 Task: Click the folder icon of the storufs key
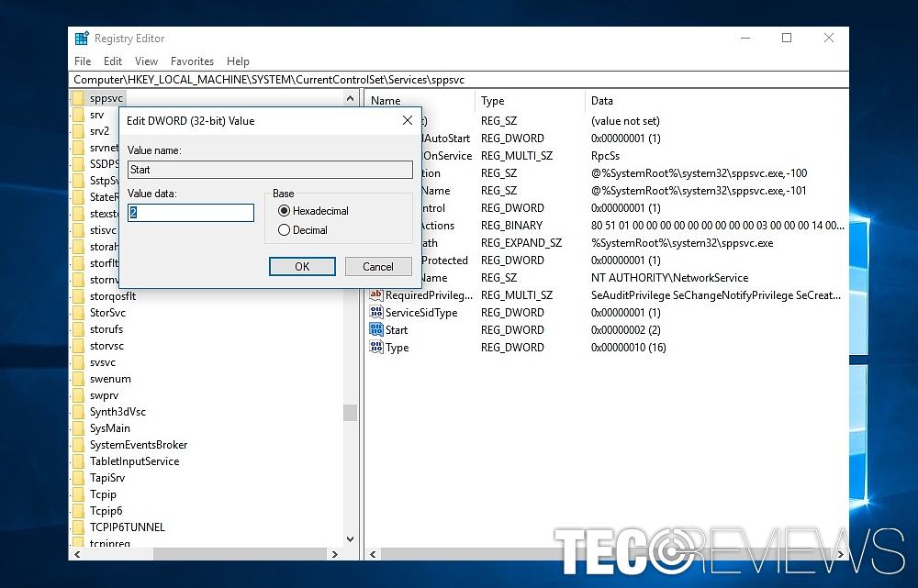[x=78, y=328]
